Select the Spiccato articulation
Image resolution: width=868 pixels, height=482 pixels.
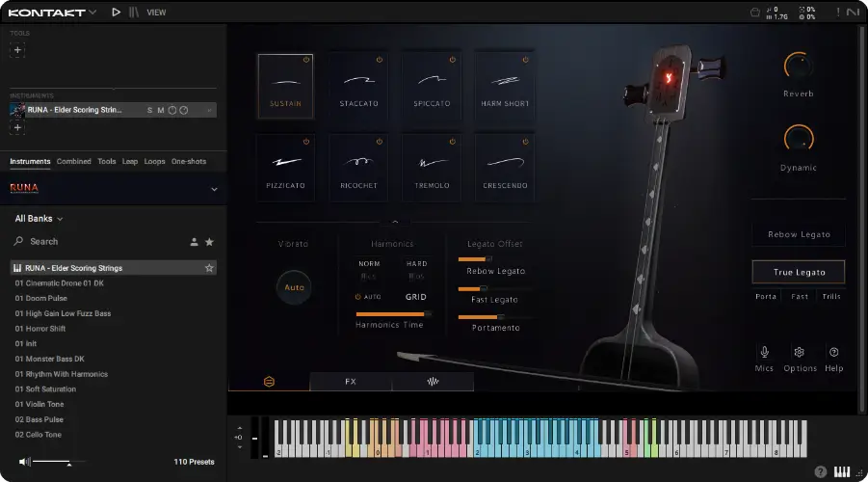coord(432,86)
